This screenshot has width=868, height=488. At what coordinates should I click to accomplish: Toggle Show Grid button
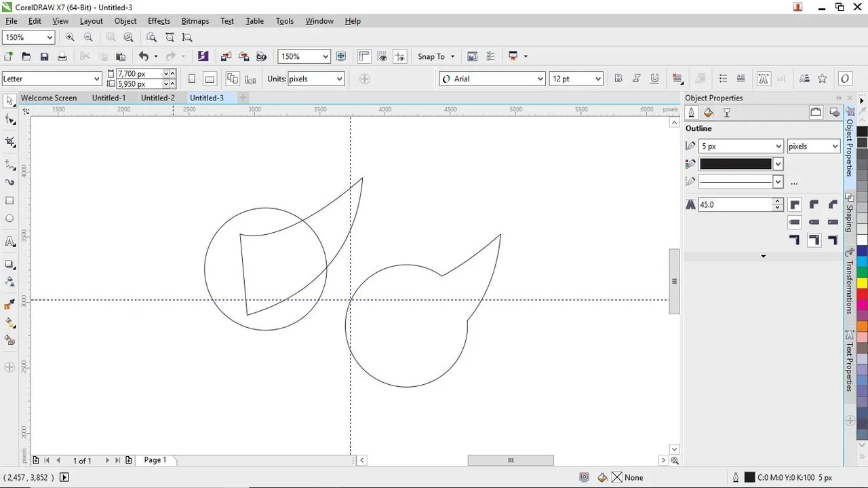pyautogui.click(x=382, y=56)
